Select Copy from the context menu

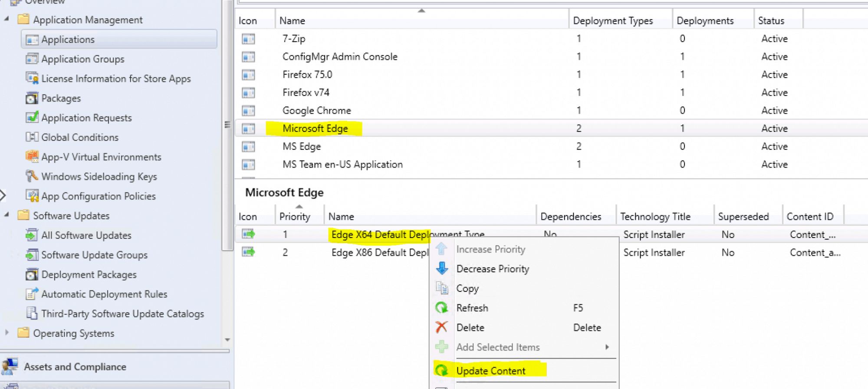[467, 288]
